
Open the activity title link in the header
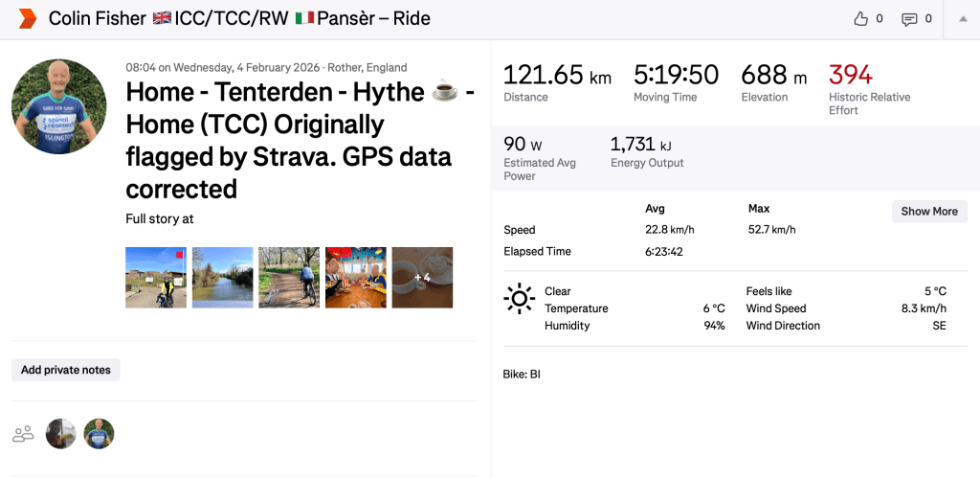pos(239,18)
